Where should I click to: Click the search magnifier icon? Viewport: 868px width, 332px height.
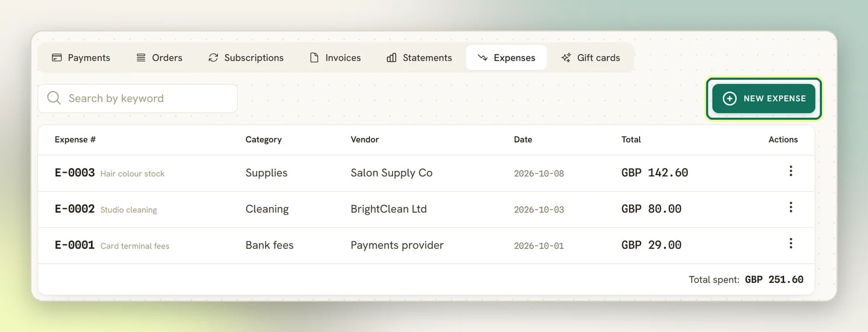(54, 98)
